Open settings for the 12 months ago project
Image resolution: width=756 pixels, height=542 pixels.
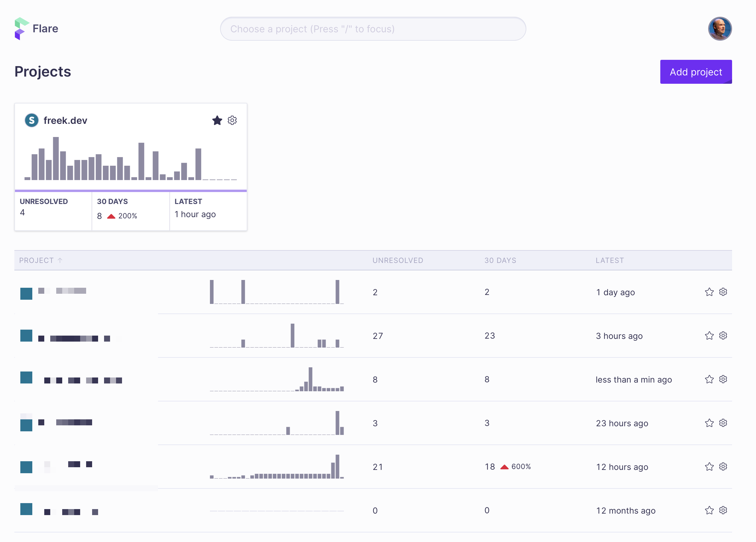point(723,510)
